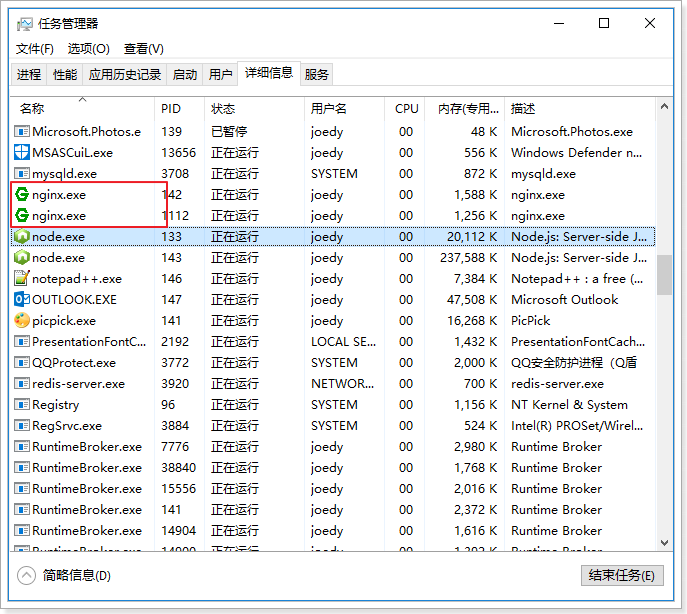Collapse to 简略信息 view with the arrow
Viewport: 687px width, 614px height.
26,575
